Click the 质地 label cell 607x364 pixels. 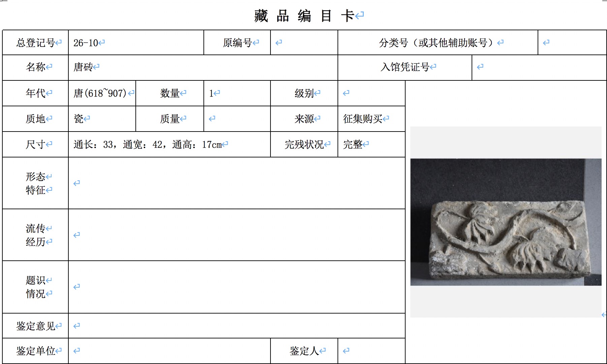tap(35, 119)
